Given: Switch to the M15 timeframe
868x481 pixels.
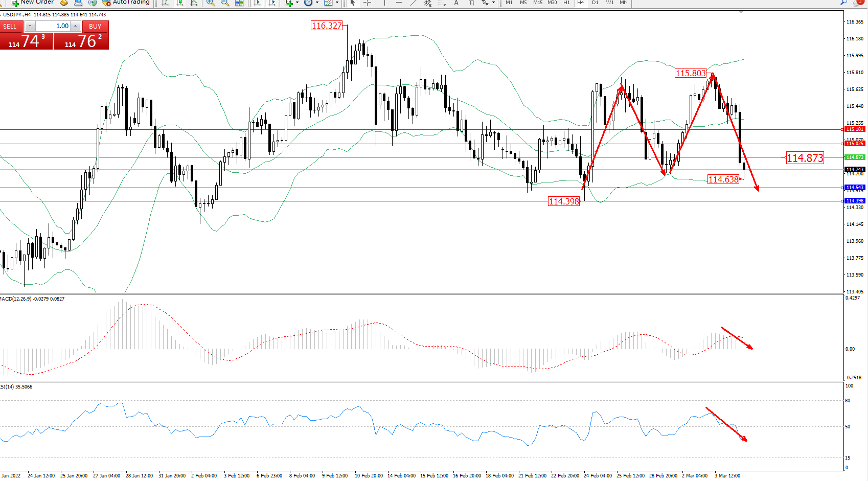Looking at the screenshot, I should [x=538, y=3].
